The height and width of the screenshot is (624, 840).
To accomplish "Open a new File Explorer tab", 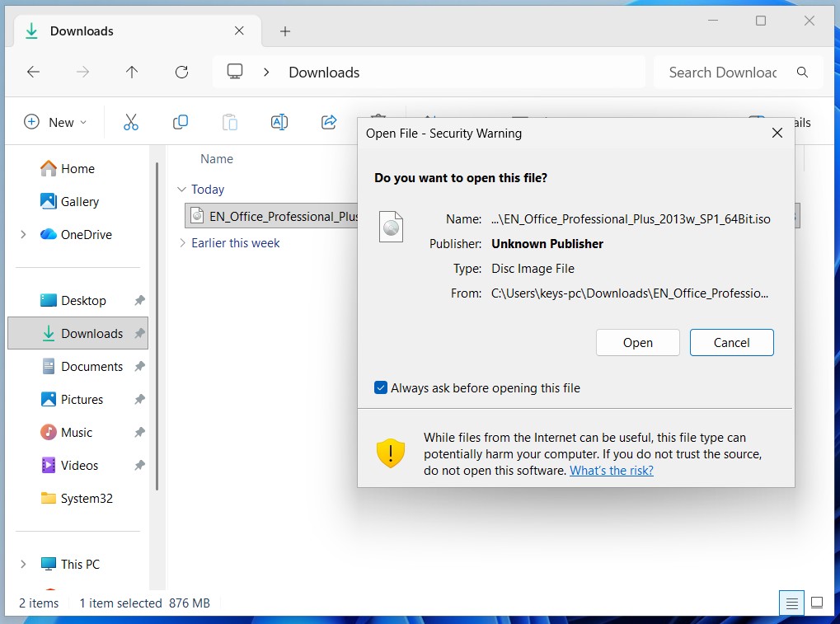I will [x=284, y=30].
